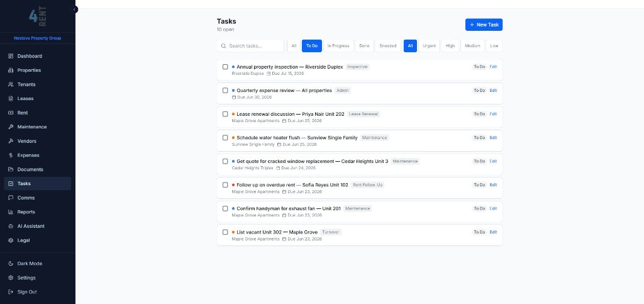Click the Sign Out arrow icon
Viewport: 644px width, 304px height.
[x=11, y=292]
